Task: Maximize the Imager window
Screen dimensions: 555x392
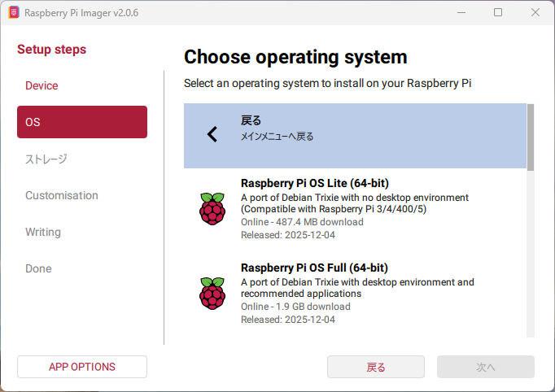Action: pos(498,13)
